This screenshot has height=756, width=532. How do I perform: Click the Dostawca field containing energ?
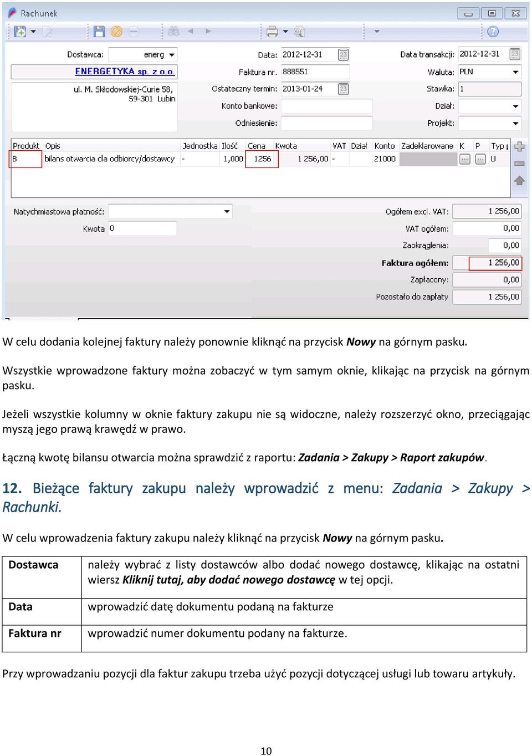[x=142, y=54]
